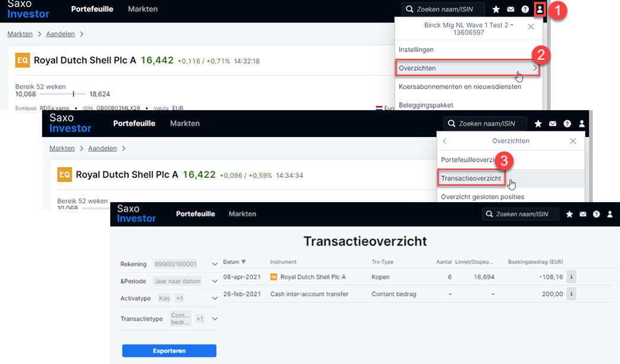Open the profile icon in the middle screenshot
Viewport: 620px width, 364px height.
(581, 123)
